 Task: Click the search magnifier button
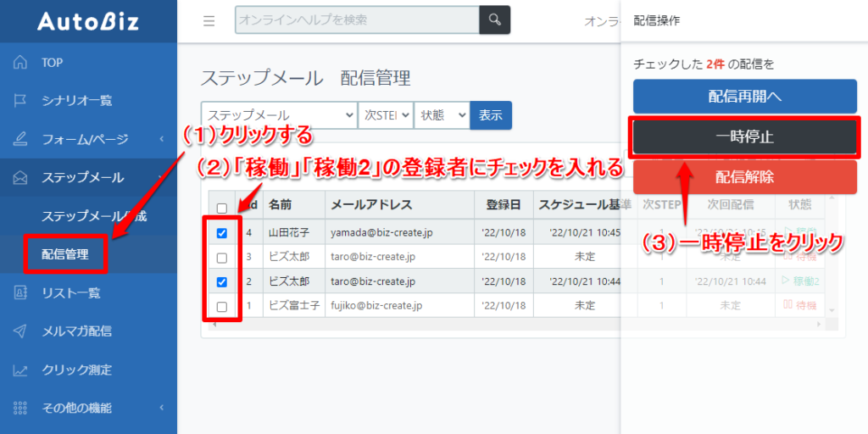[x=495, y=20]
